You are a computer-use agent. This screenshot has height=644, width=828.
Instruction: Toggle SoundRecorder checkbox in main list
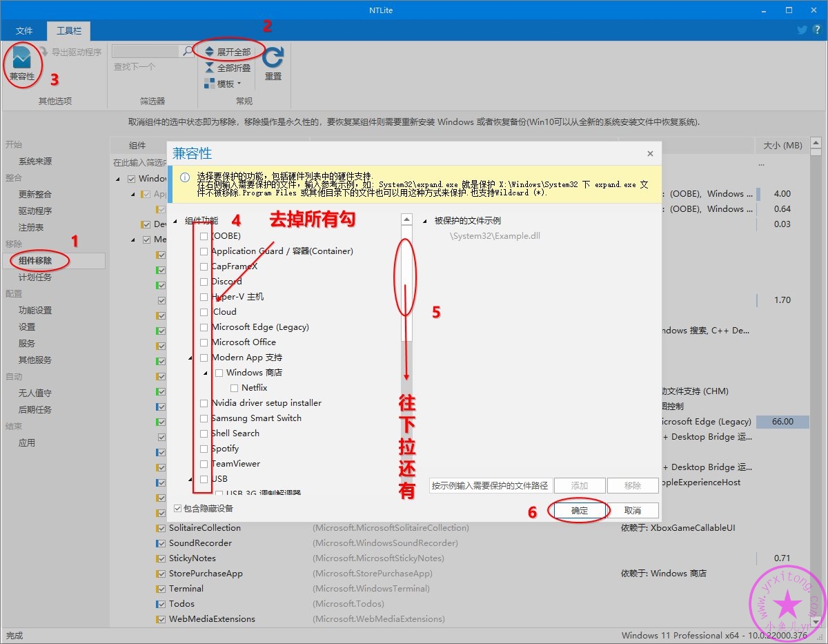pyautogui.click(x=161, y=543)
